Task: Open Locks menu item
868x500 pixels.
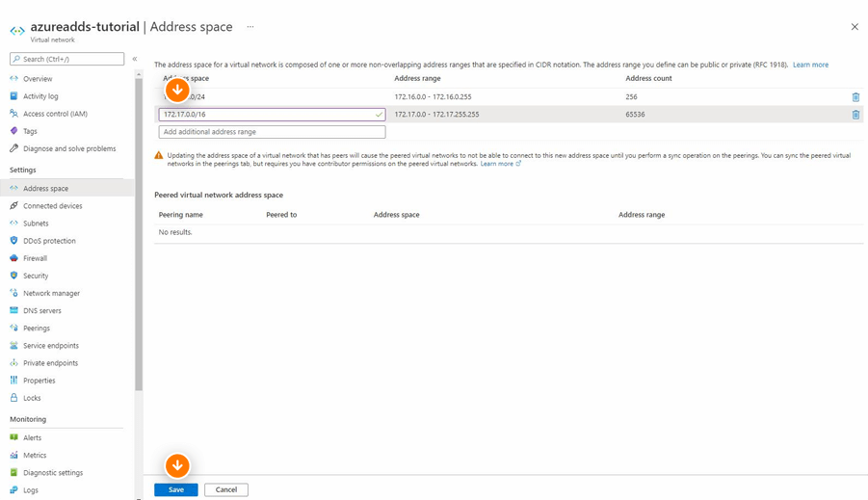Action: point(32,398)
